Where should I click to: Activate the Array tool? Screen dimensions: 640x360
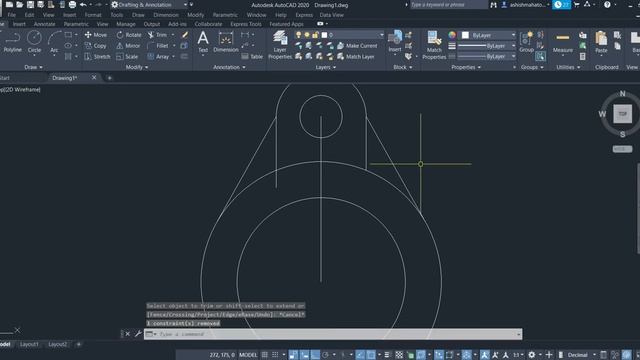158,57
